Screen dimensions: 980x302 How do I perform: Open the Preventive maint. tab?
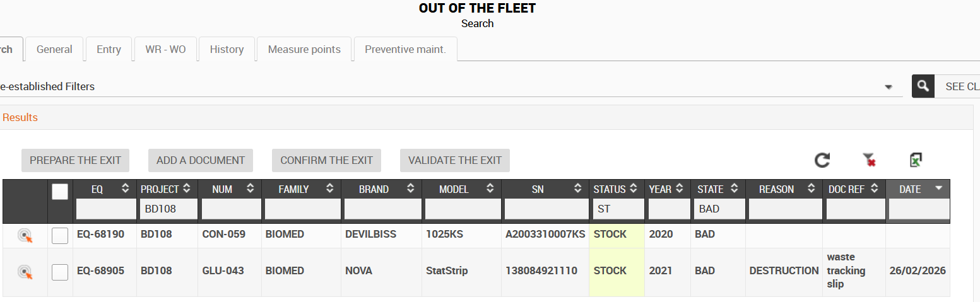click(x=405, y=49)
